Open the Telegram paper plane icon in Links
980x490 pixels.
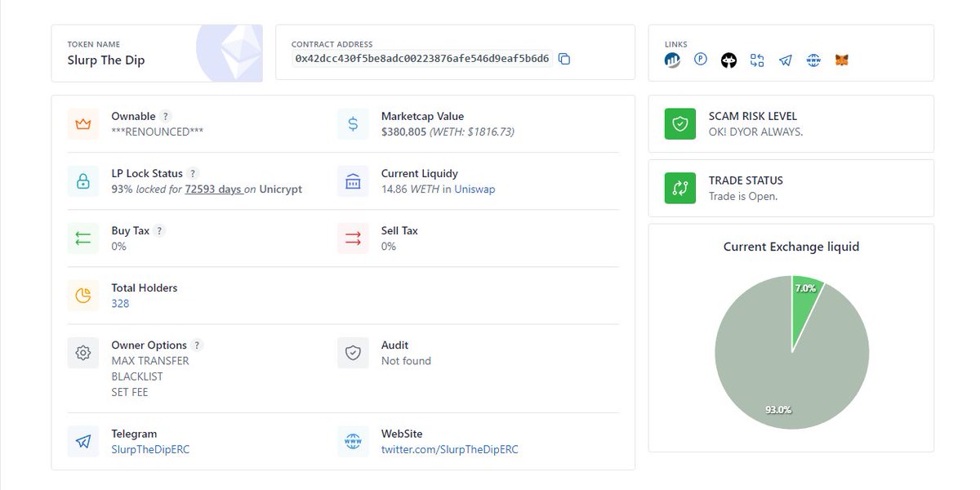tap(786, 60)
